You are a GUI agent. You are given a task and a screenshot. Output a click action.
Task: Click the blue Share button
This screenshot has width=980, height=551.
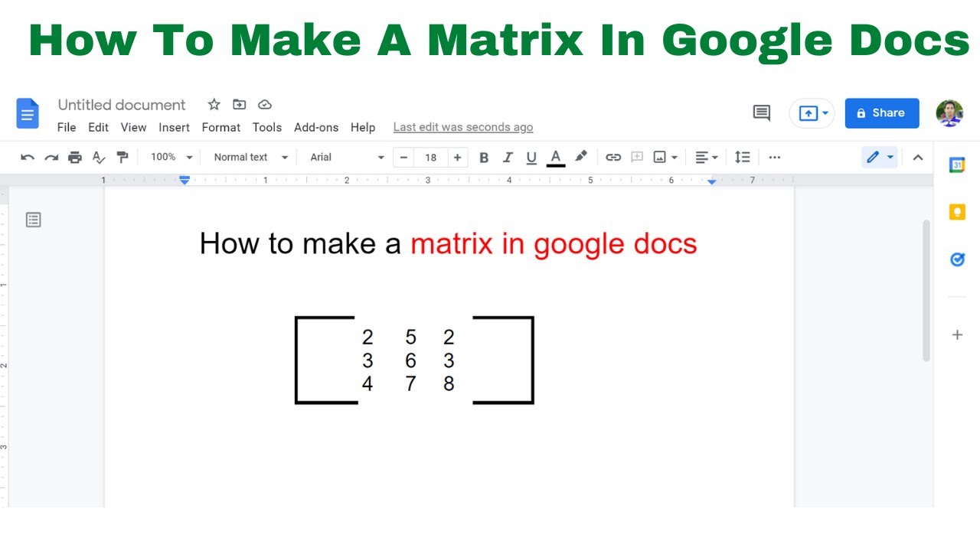point(882,113)
